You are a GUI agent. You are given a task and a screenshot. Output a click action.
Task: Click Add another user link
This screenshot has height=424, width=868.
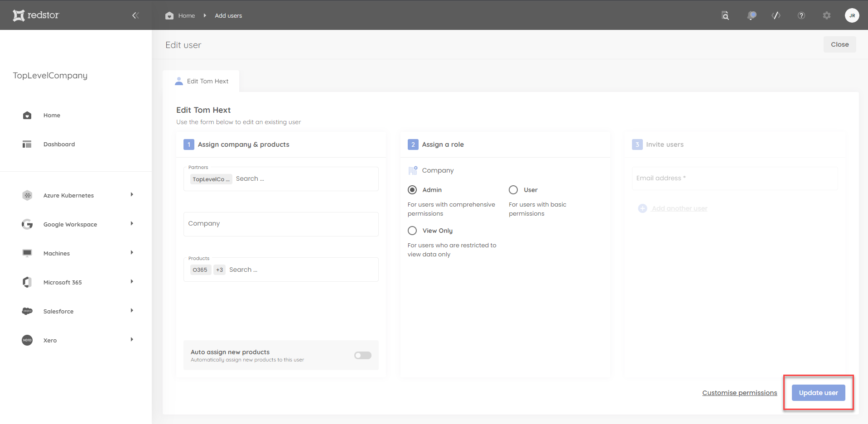point(680,208)
